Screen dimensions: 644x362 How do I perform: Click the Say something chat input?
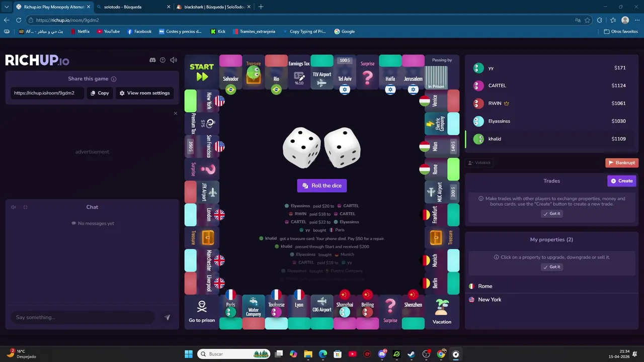coord(83,317)
